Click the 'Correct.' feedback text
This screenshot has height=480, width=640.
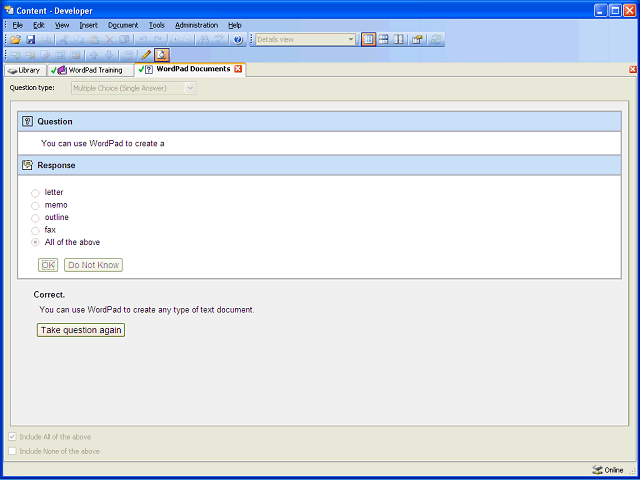(x=49, y=295)
